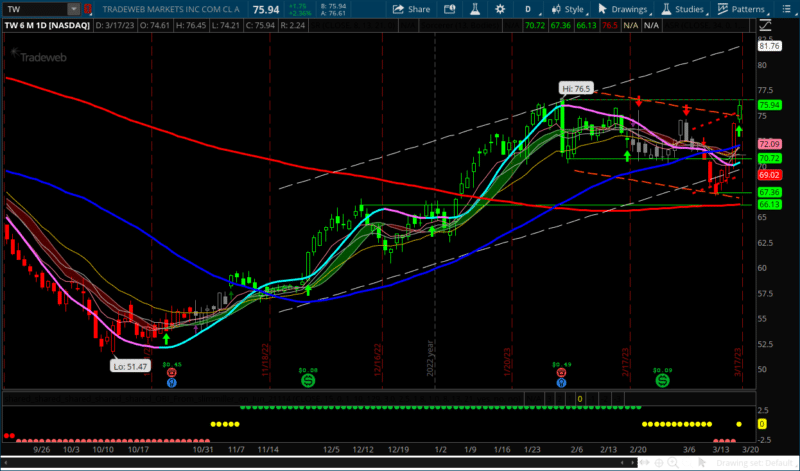Viewport: 800px width, 471px height.
Task: Click the green dividend icon labeled $0.08
Action: coord(308,380)
